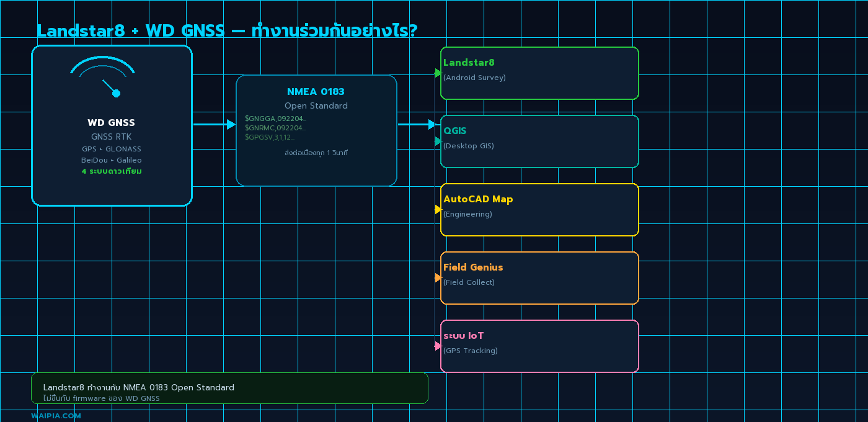Click the teal arrow beside the QGIS box

click(438, 141)
